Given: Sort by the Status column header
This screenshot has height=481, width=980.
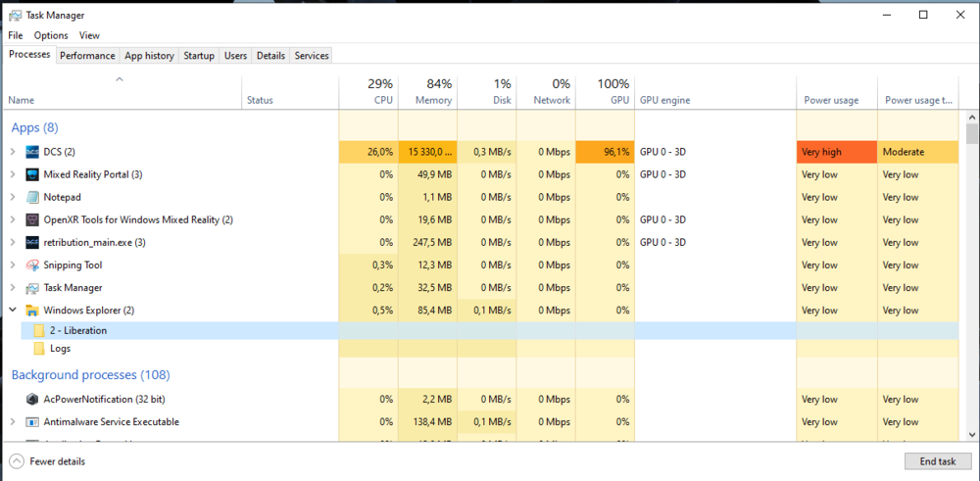Looking at the screenshot, I should point(290,92).
